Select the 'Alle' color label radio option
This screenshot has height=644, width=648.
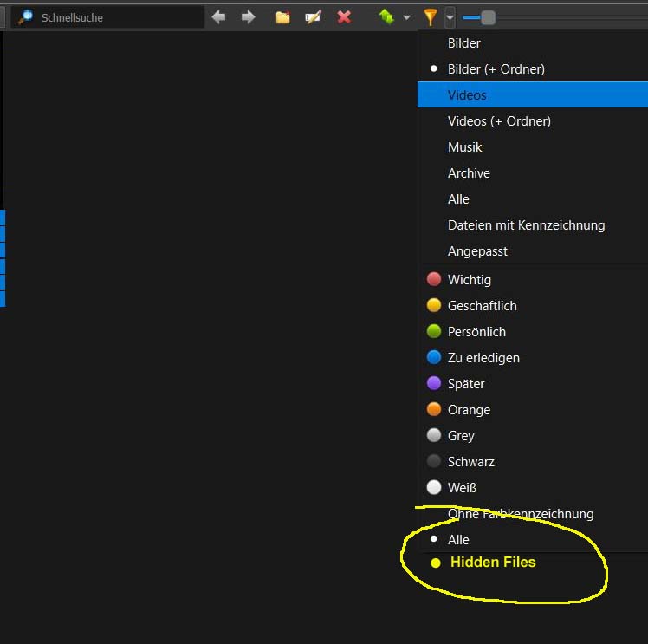(458, 540)
